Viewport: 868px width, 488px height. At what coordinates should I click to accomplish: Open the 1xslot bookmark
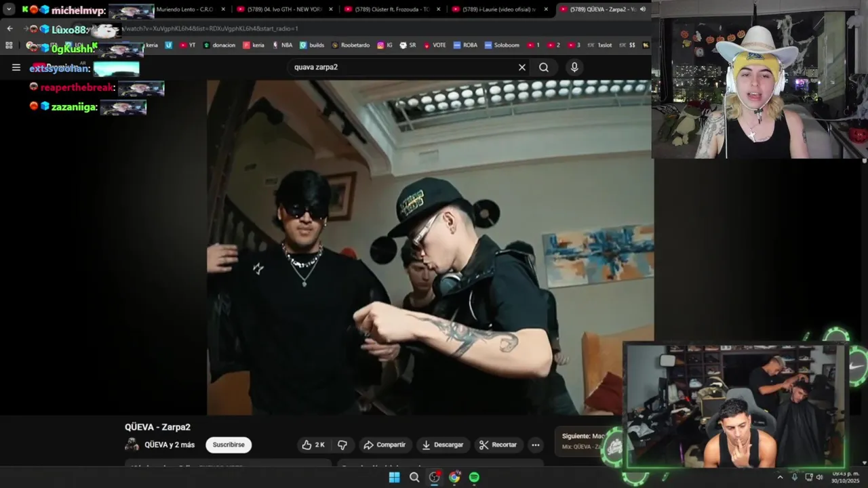pyautogui.click(x=599, y=45)
